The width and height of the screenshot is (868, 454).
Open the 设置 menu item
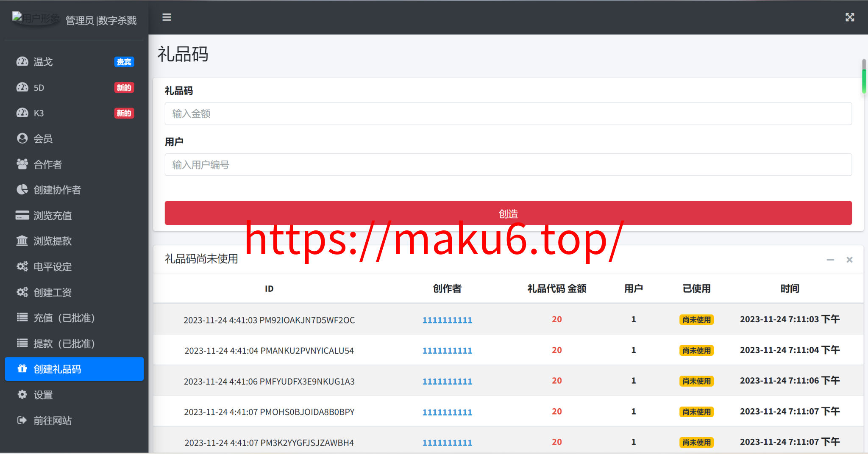[x=74, y=394]
